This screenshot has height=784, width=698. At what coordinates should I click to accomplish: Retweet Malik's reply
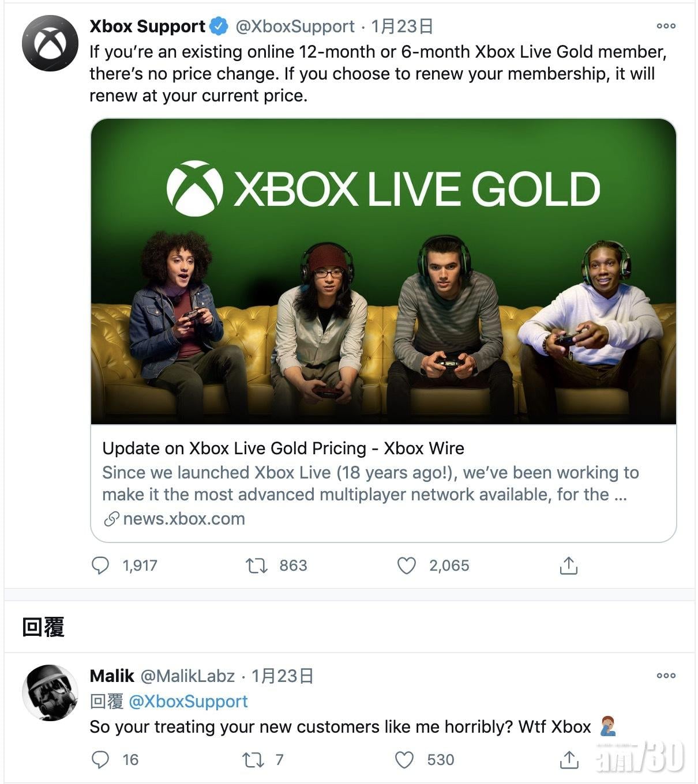click(x=253, y=760)
